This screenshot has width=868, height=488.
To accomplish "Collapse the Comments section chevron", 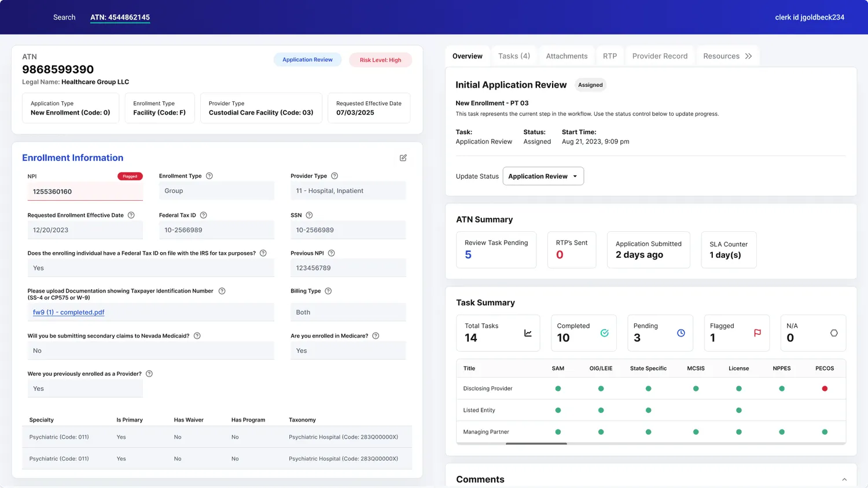I will (x=844, y=479).
